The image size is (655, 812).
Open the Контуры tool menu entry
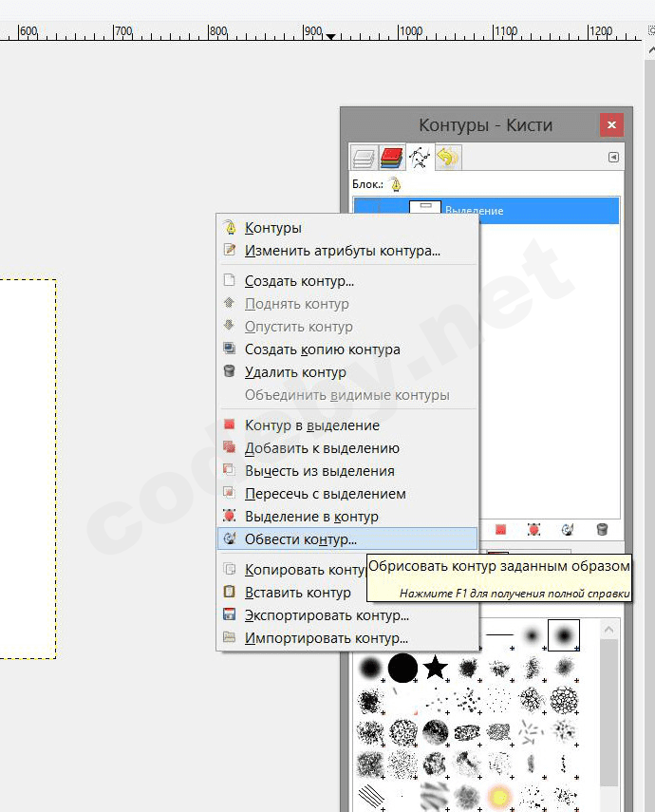tap(346, 228)
